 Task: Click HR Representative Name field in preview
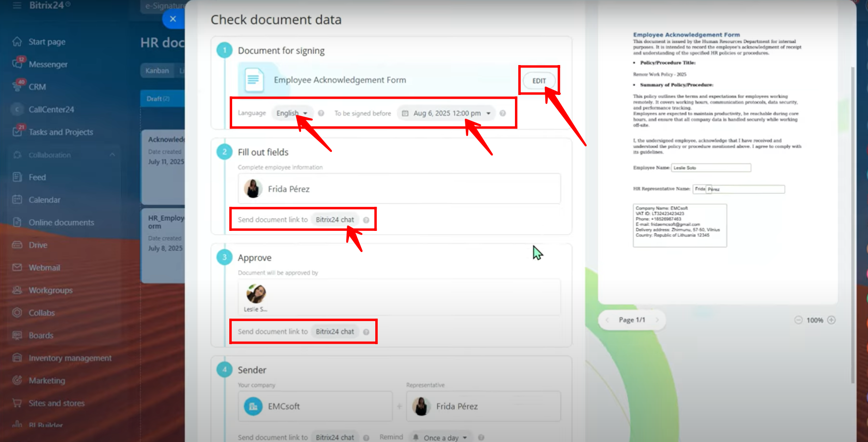pos(739,189)
